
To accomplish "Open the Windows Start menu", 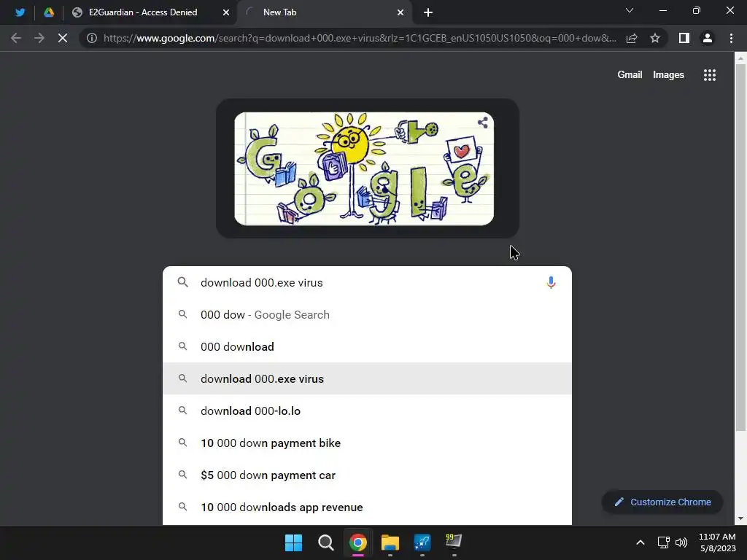I will point(293,542).
